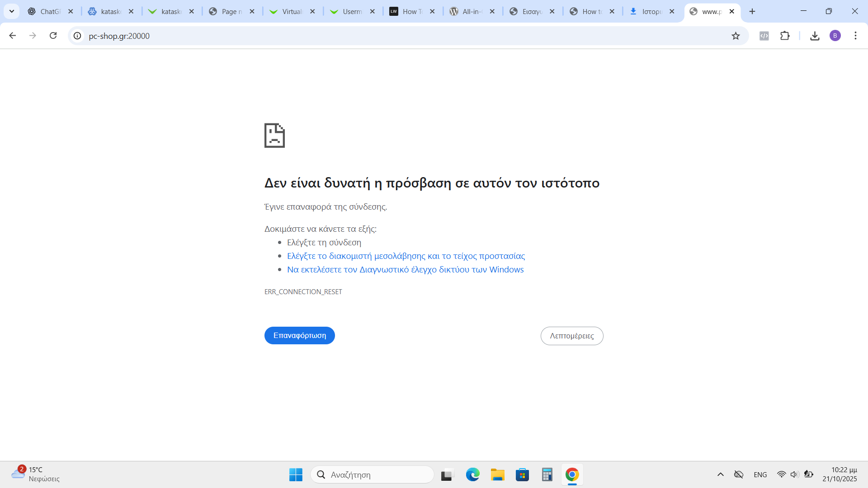Open the Windows network diagnostics link
Screen dimensions: 868x488
click(x=405, y=269)
